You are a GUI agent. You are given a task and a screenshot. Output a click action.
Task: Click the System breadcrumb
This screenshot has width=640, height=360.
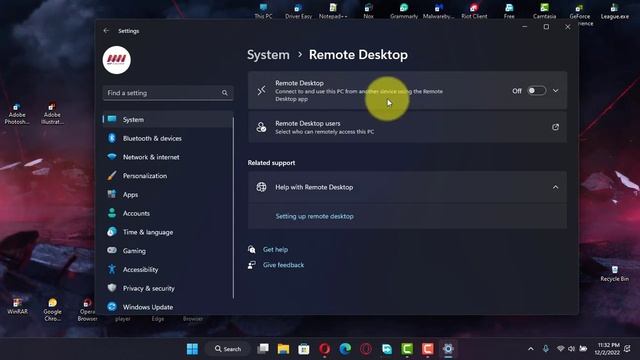coord(268,55)
